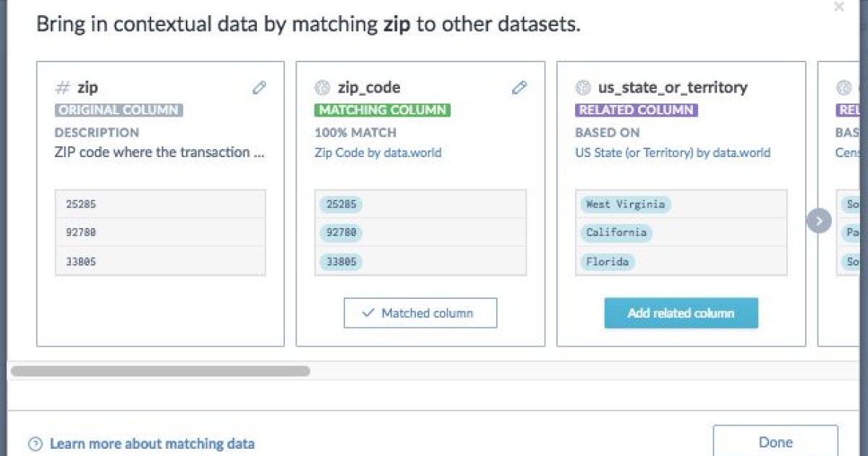Click the checkmark icon inside Matched column button

(371, 313)
